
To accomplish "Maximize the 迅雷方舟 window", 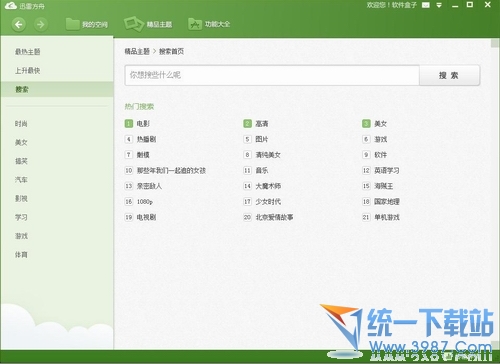I will tap(470, 5).
